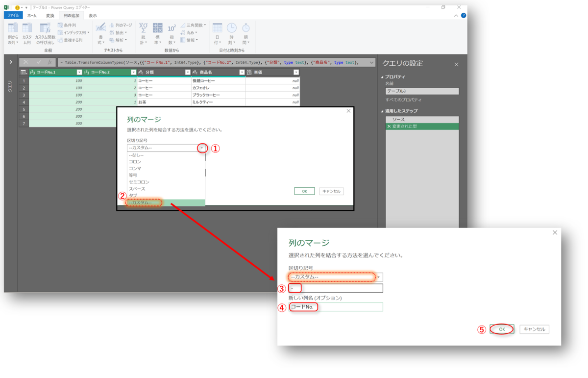Screen dimensions: 588x378
Task: Expand the formula bar with the chevron
Action: tap(372, 62)
